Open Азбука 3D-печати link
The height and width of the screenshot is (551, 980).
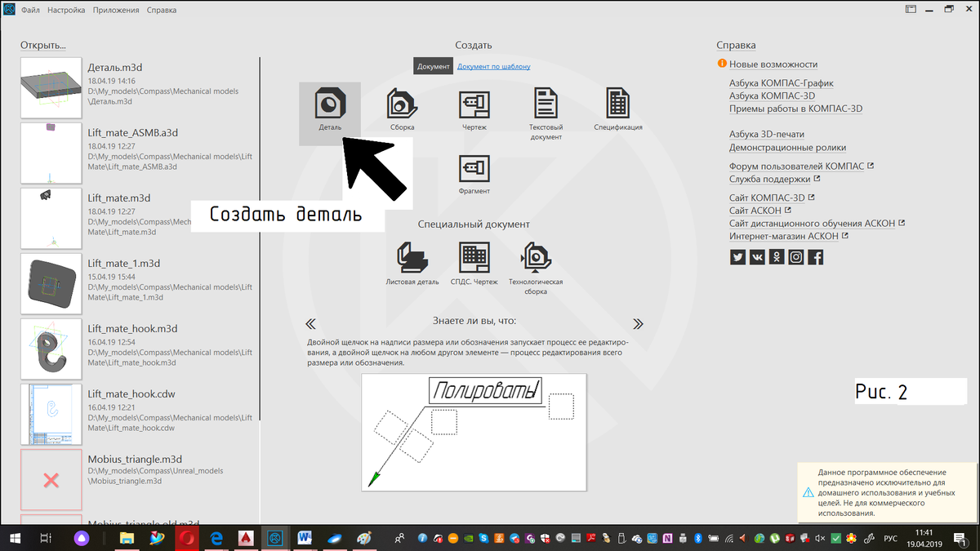pos(767,134)
